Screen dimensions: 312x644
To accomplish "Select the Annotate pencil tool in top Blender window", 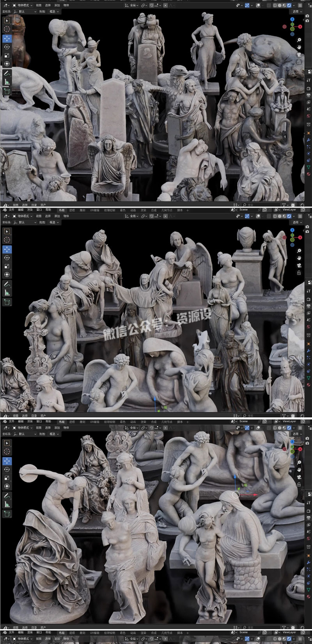I will pos(7,73).
